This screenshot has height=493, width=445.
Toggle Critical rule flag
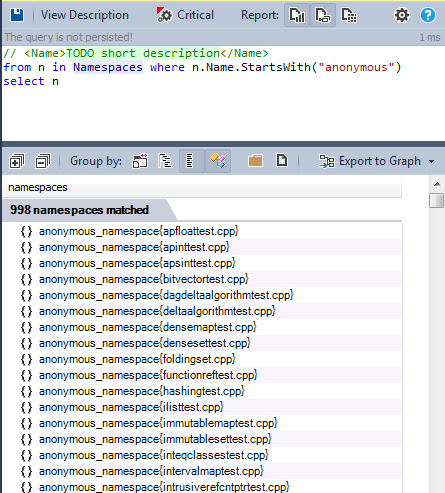point(185,15)
